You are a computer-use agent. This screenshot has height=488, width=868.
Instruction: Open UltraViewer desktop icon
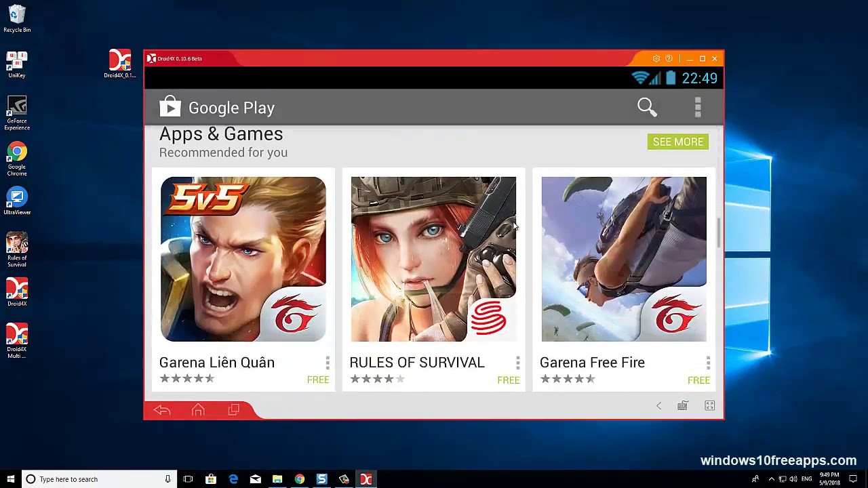(17, 201)
